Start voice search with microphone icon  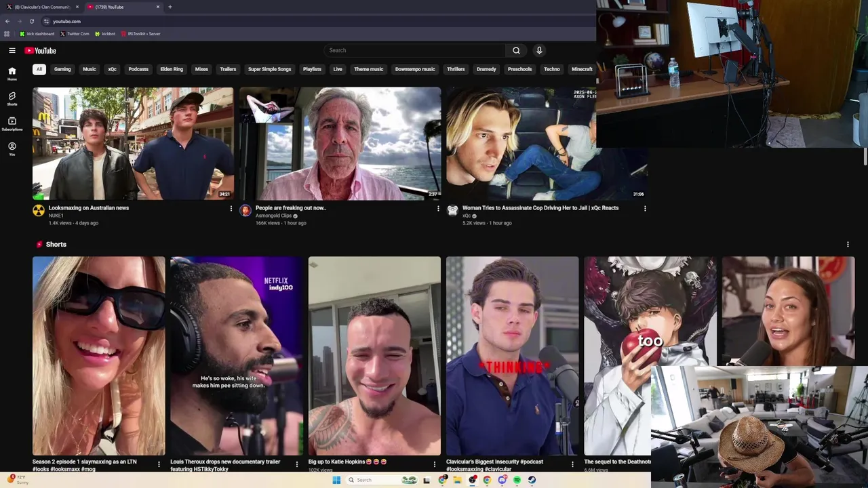tap(539, 50)
